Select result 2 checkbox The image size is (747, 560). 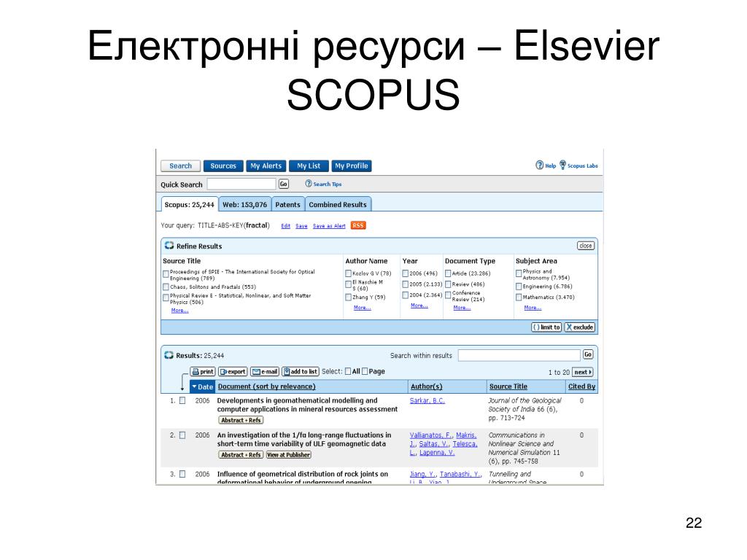182,435
